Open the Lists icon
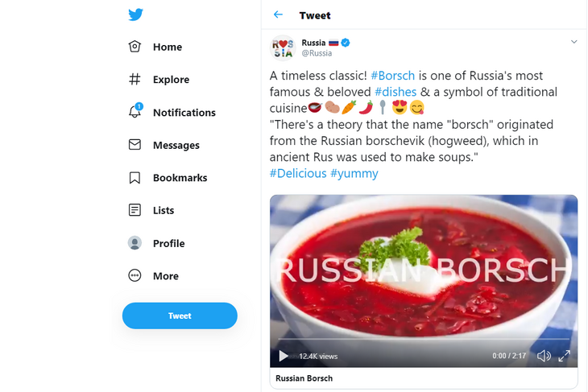Image resolution: width=588 pixels, height=392 pixels. [135, 210]
